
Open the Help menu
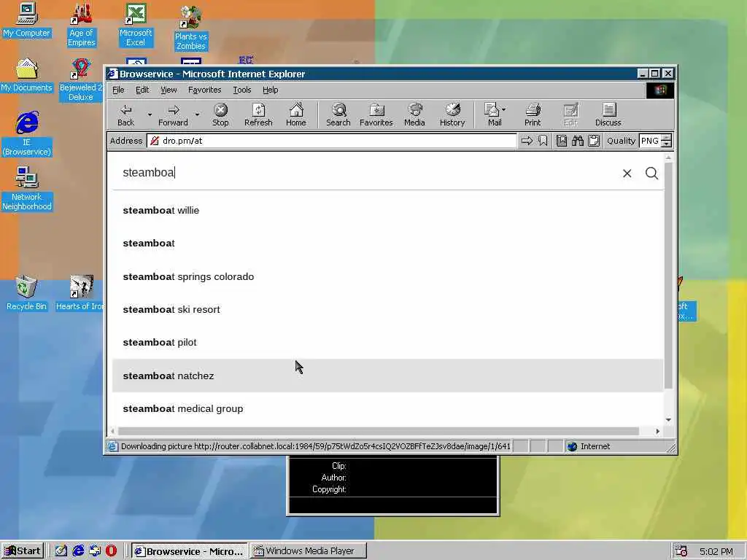(270, 90)
